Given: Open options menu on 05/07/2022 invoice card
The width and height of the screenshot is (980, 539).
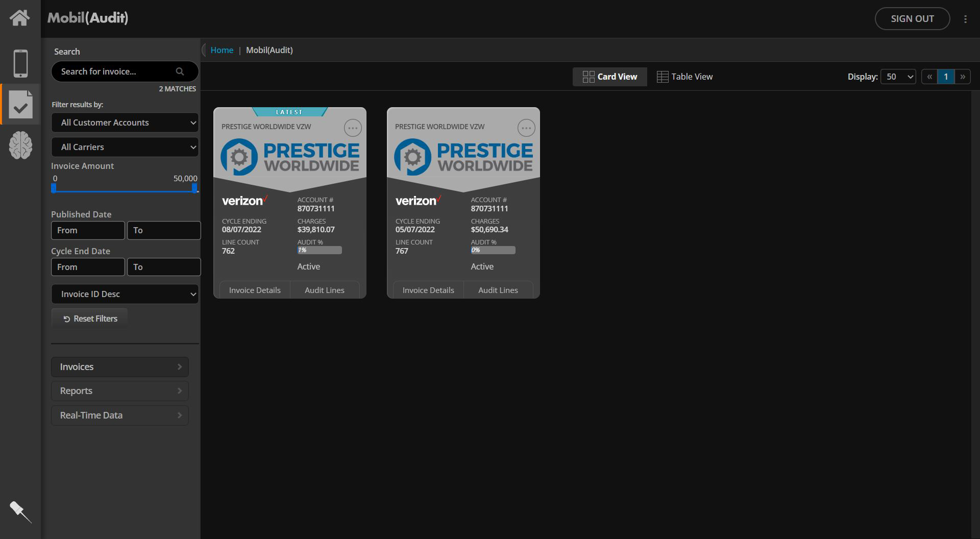Looking at the screenshot, I should (526, 128).
